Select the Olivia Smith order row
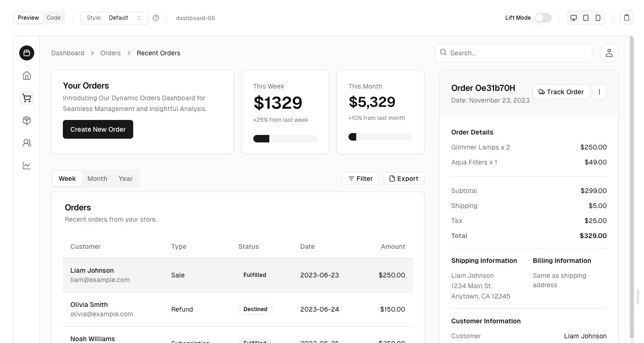This screenshot has height=343, width=644. coord(238,309)
